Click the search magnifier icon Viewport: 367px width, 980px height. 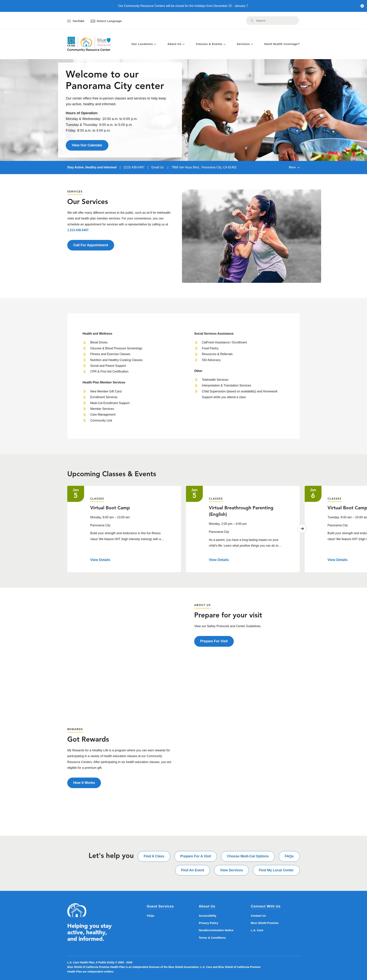(252, 20)
